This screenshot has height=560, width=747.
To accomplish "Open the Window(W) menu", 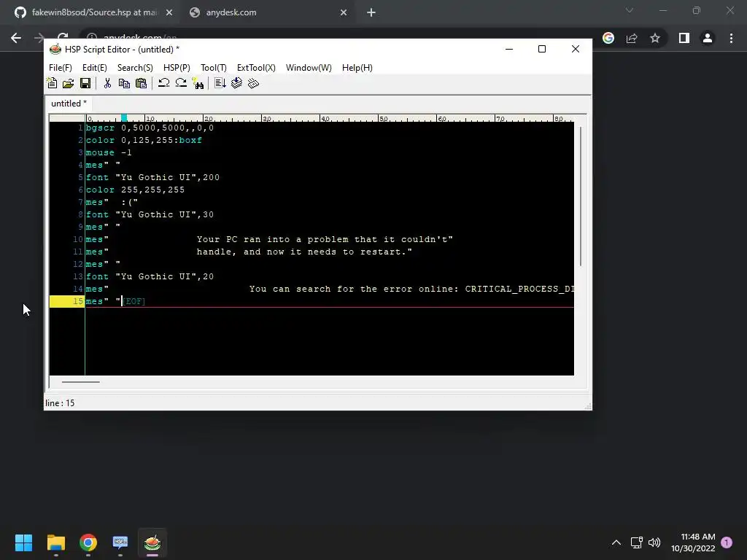I will tap(309, 68).
